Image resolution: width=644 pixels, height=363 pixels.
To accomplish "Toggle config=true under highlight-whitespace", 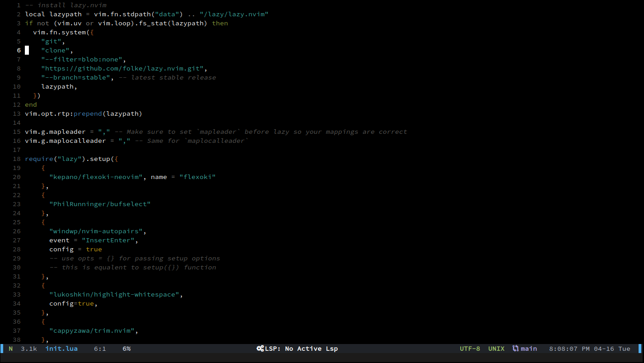I will pos(73,303).
